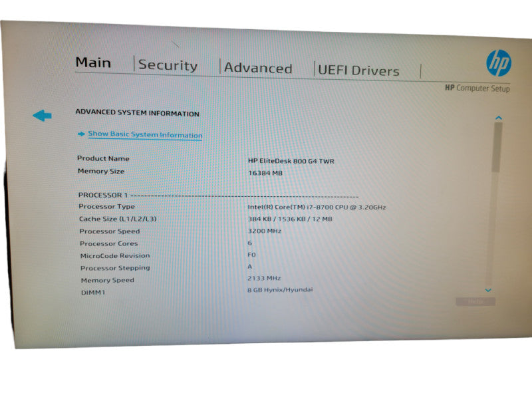Select value HP EliteDesk 800 G4 TWR
The width and height of the screenshot is (532, 399).
tap(291, 161)
